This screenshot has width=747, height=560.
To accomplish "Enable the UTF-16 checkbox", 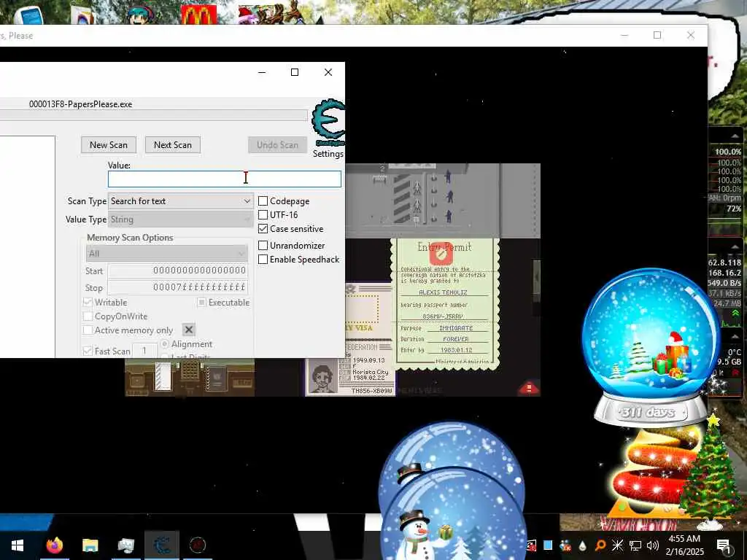I will point(263,215).
